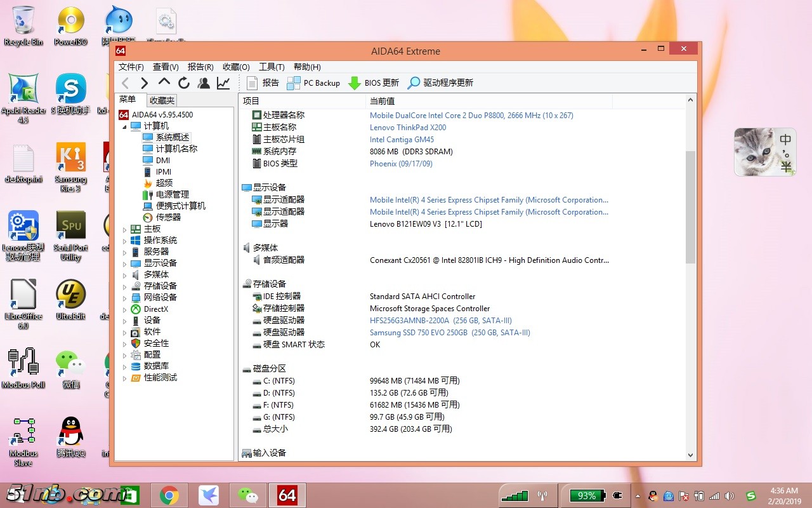Image resolution: width=812 pixels, height=508 pixels.
Task: Click the scroll down arrow in the details pane
Action: point(691,455)
